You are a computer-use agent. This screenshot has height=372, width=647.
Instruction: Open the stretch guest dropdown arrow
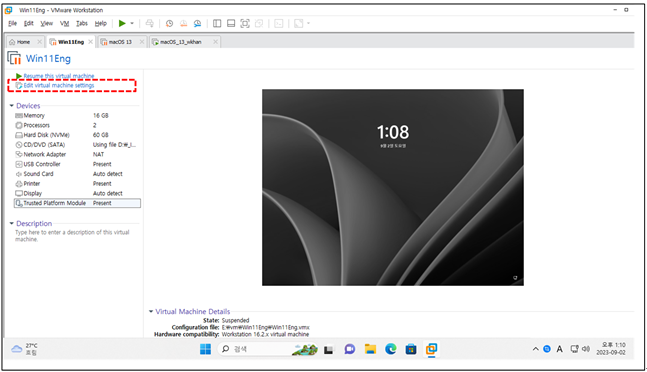[308, 24]
